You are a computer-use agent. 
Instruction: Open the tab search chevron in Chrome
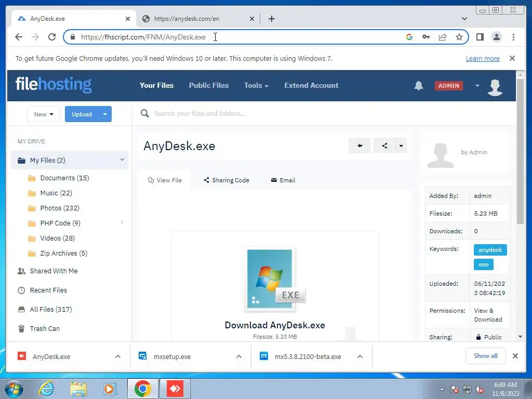[x=464, y=19]
